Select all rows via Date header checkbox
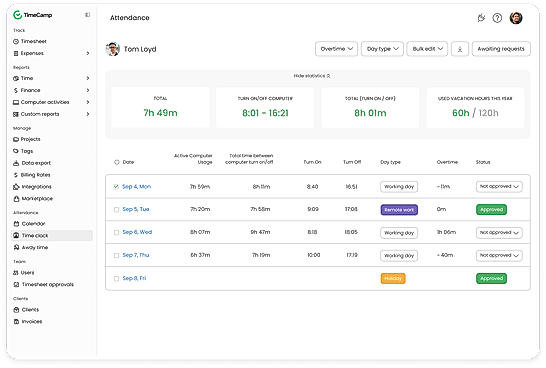The width and height of the screenshot is (546, 368). 117,162
